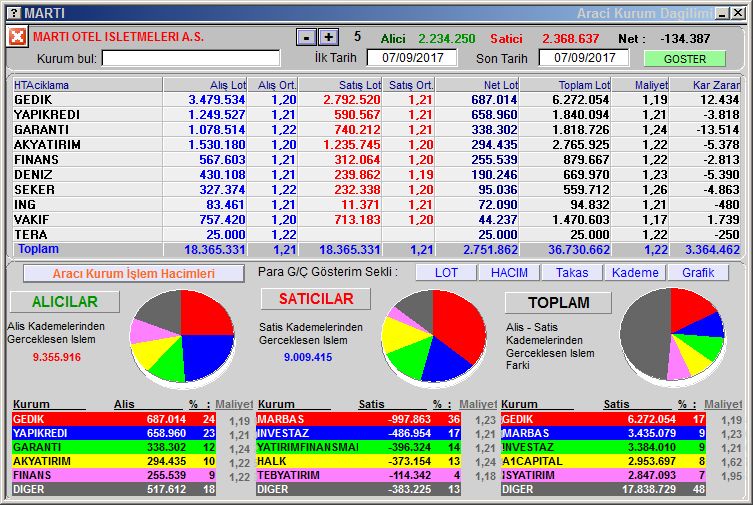Click green GARANTI row in buyers list

tap(114, 447)
